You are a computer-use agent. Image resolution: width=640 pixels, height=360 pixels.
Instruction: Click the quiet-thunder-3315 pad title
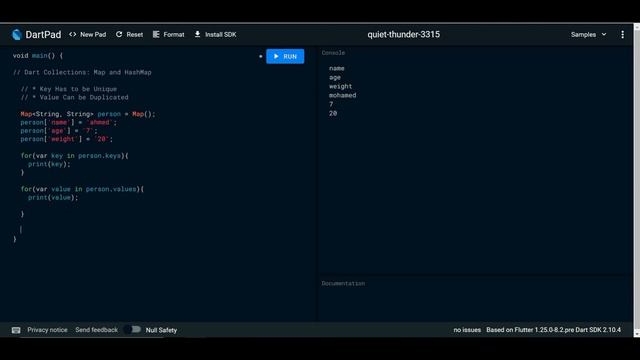click(403, 35)
